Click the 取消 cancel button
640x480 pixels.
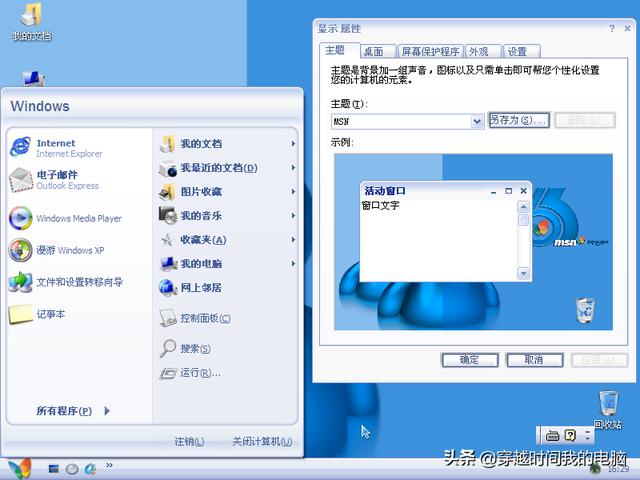[534, 360]
